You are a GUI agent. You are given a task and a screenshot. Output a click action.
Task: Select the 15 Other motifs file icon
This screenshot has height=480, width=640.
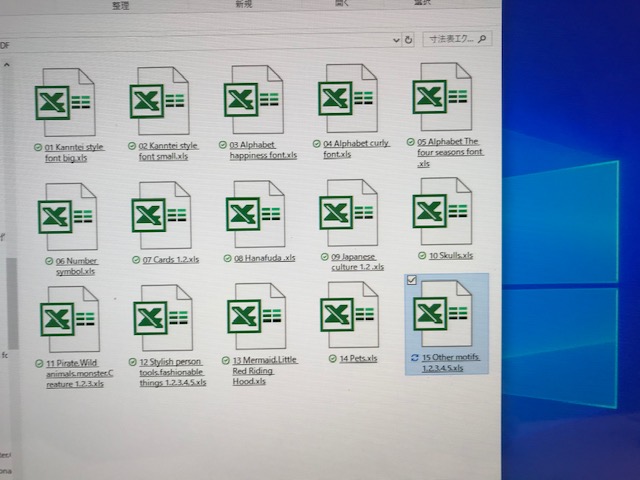click(x=443, y=313)
